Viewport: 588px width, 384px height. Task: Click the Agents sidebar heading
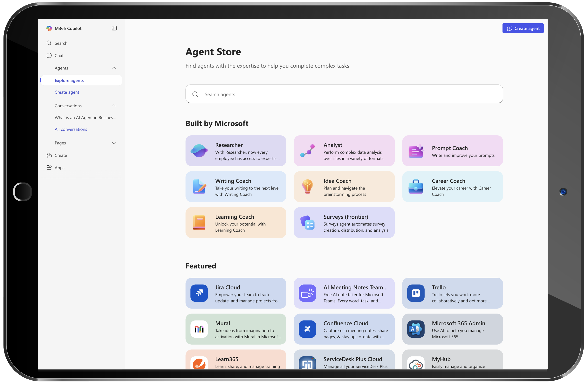(x=61, y=68)
